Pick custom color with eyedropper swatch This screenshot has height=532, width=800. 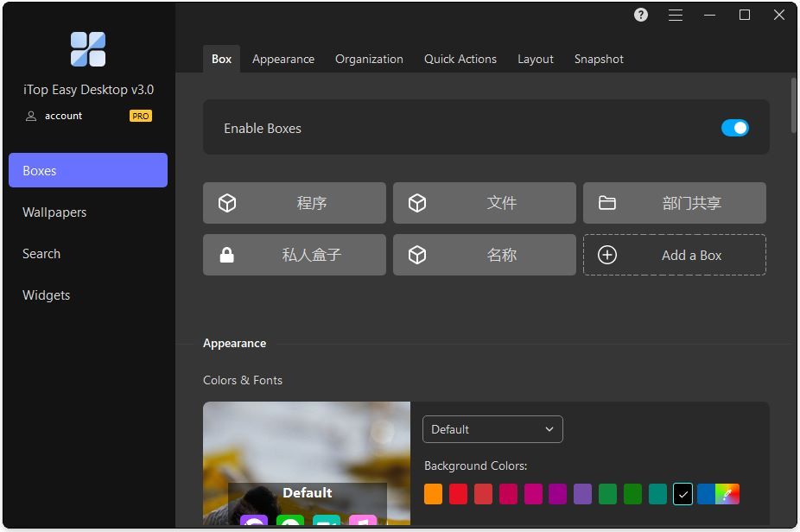point(728,494)
